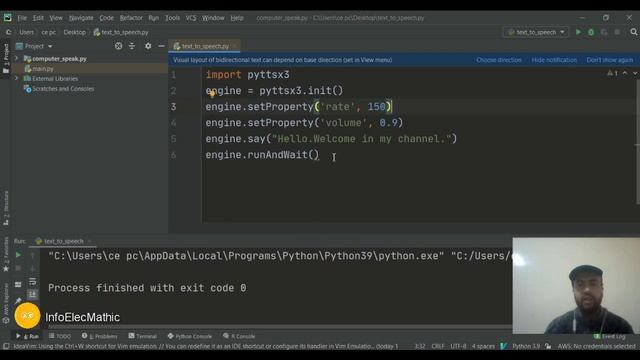Open the Run menu
The height and width of the screenshot is (360, 640).
(x=153, y=18)
